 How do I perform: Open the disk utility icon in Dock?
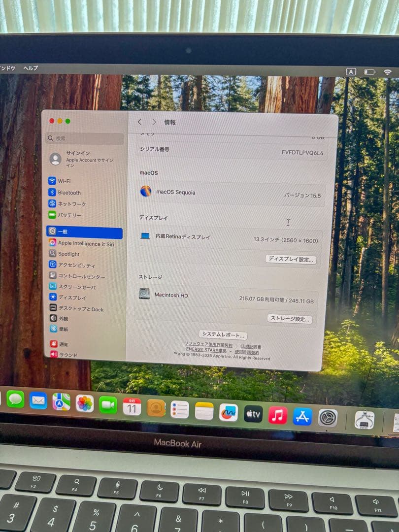point(365,420)
